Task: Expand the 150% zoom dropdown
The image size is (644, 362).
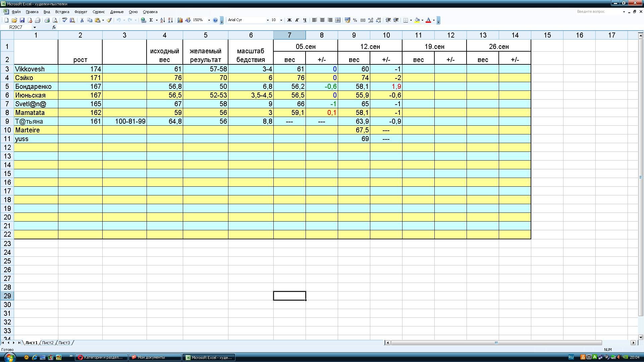Action: point(209,20)
